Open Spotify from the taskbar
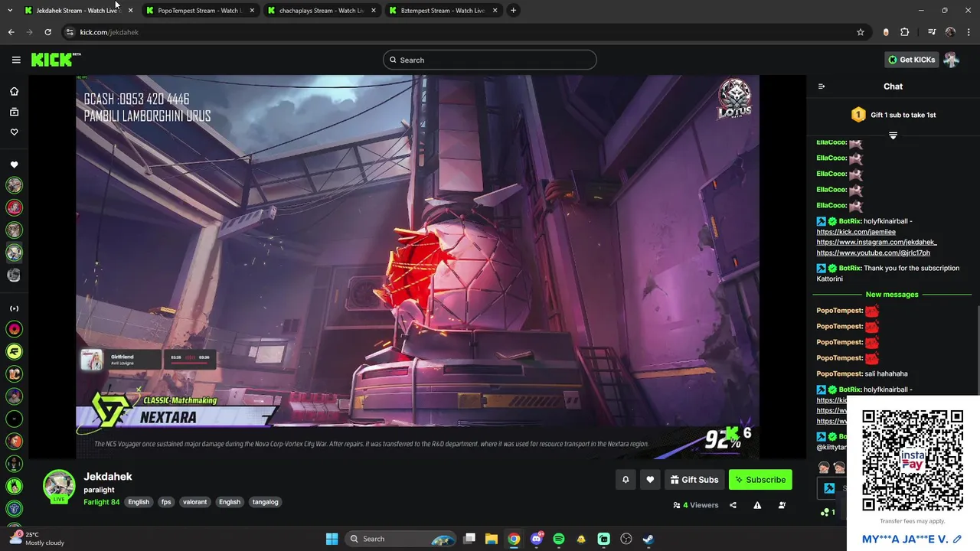Viewport: 980px width, 551px height. coord(559,539)
